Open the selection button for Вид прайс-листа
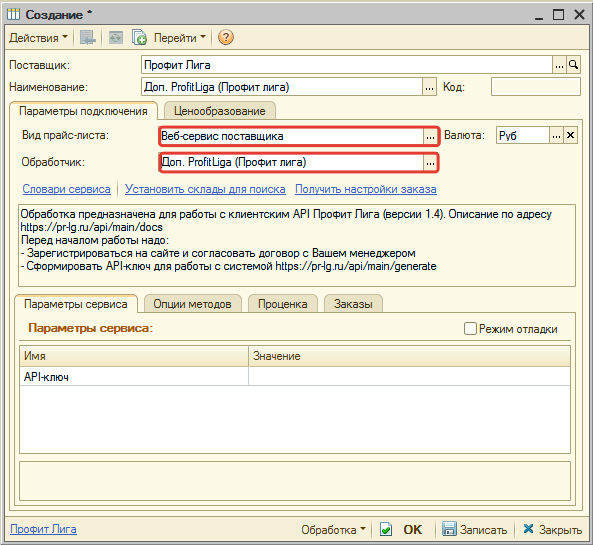 pos(430,137)
